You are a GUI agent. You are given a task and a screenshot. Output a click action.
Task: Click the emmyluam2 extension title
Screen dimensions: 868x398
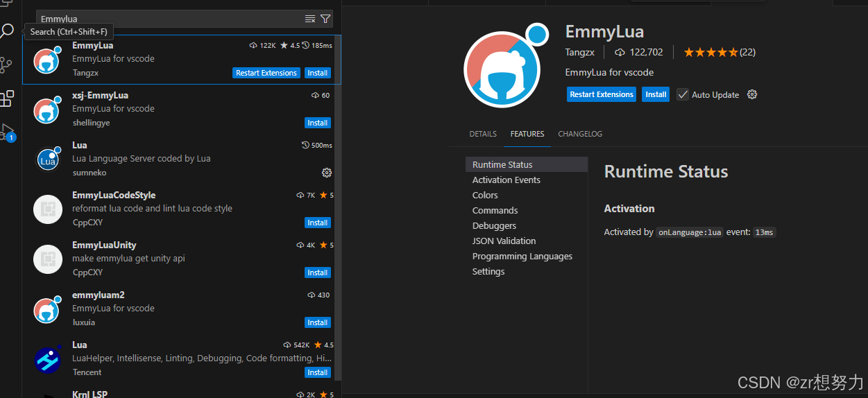99,295
